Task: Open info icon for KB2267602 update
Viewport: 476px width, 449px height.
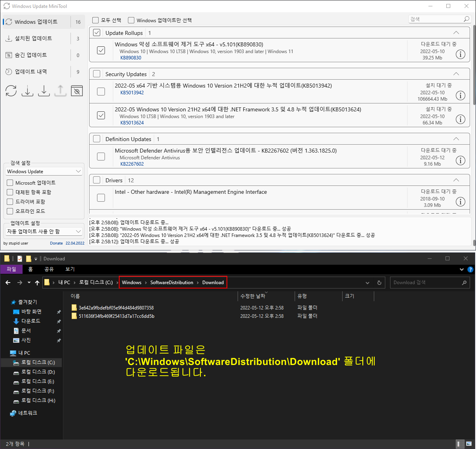Action: point(460,160)
